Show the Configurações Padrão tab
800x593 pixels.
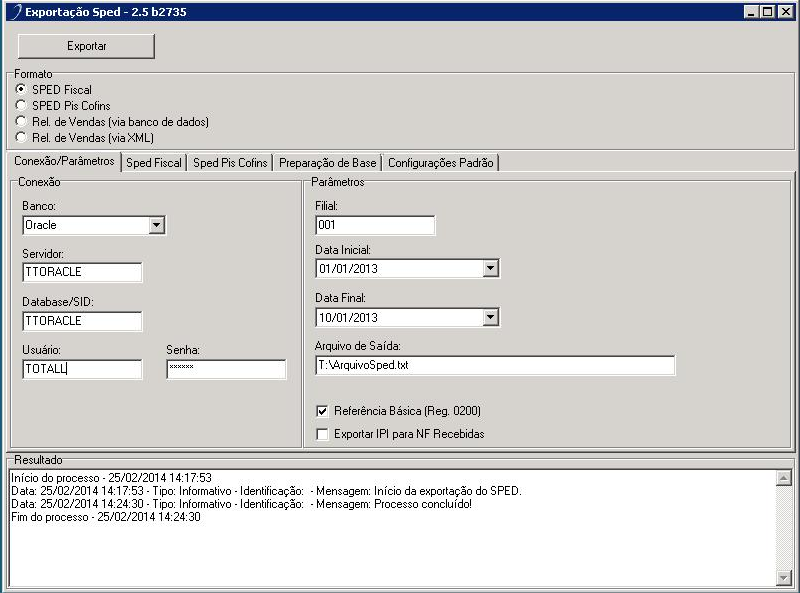tap(441, 163)
